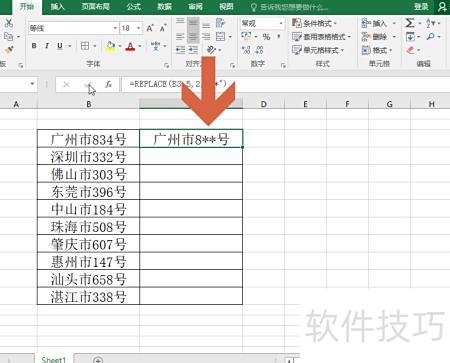Toggle Underline formatting

60,46
